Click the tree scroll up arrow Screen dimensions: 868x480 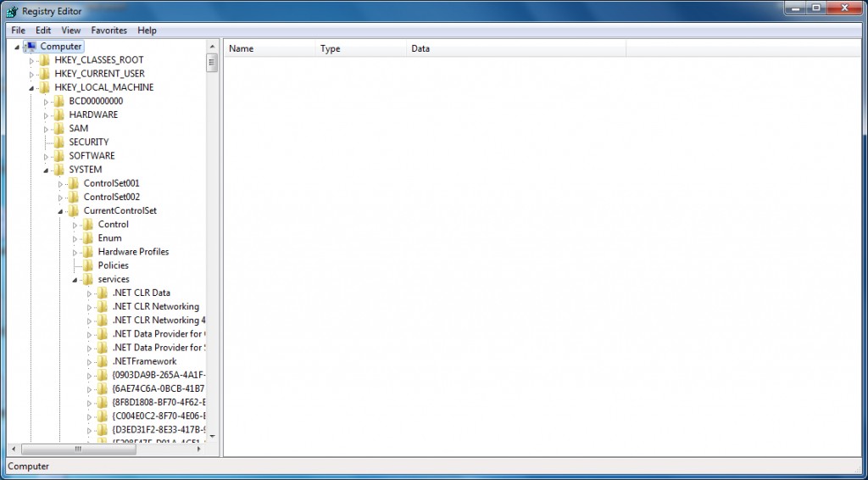(212, 47)
